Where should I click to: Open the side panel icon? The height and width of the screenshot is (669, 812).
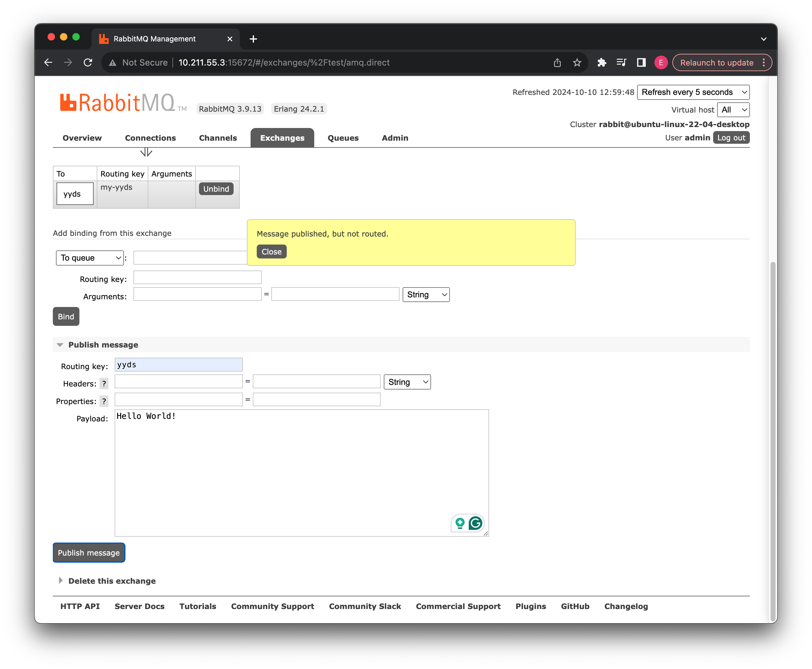641,62
